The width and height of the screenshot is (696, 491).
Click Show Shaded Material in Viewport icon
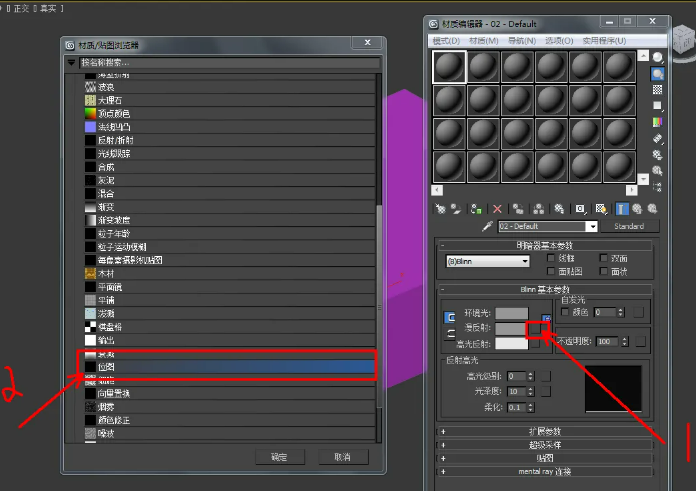601,209
